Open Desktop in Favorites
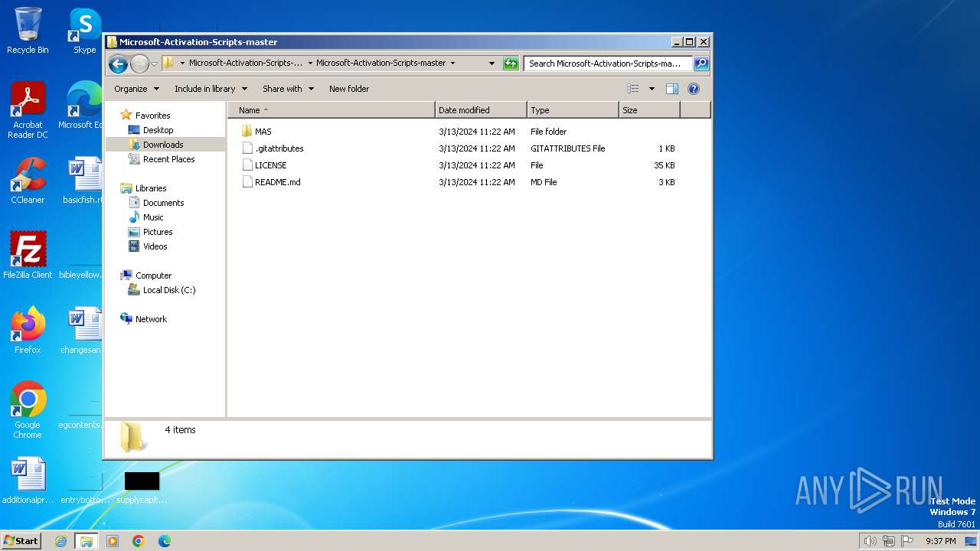The width and height of the screenshot is (980, 551). [158, 130]
